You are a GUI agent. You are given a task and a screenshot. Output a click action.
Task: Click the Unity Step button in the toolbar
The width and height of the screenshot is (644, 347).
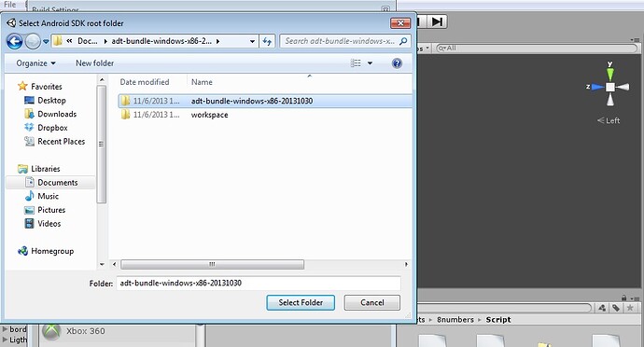[438, 21]
